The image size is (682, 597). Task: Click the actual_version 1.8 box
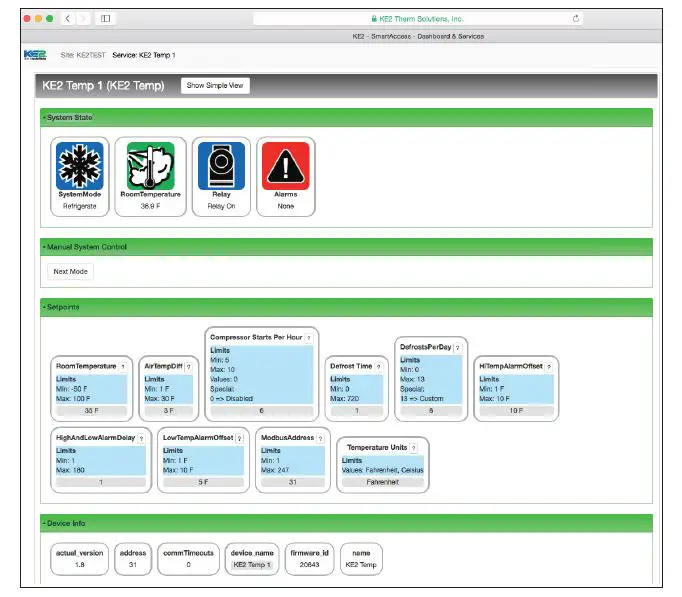click(80, 559)
